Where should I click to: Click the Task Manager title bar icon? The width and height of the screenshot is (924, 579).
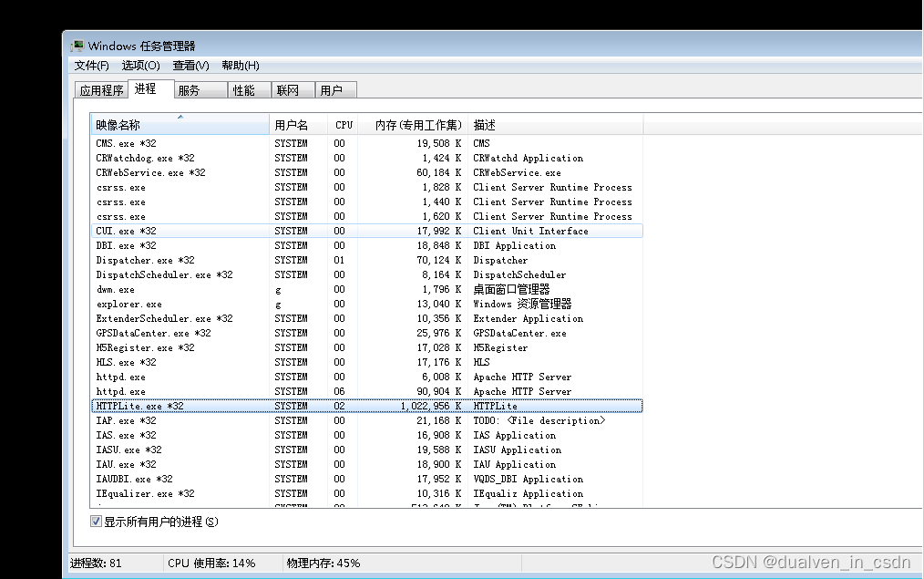coord(77,46)
